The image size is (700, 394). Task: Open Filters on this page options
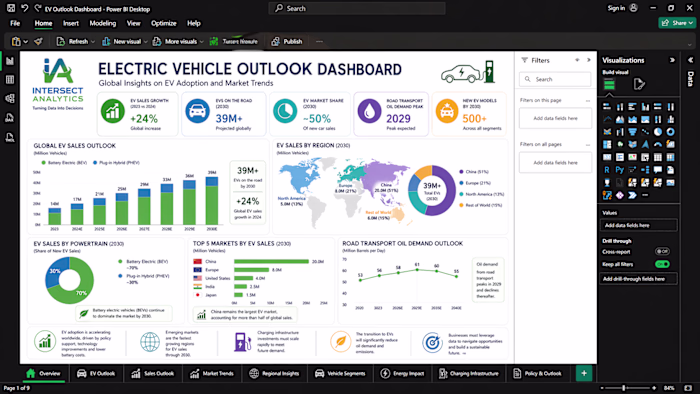tap(588, 100)
